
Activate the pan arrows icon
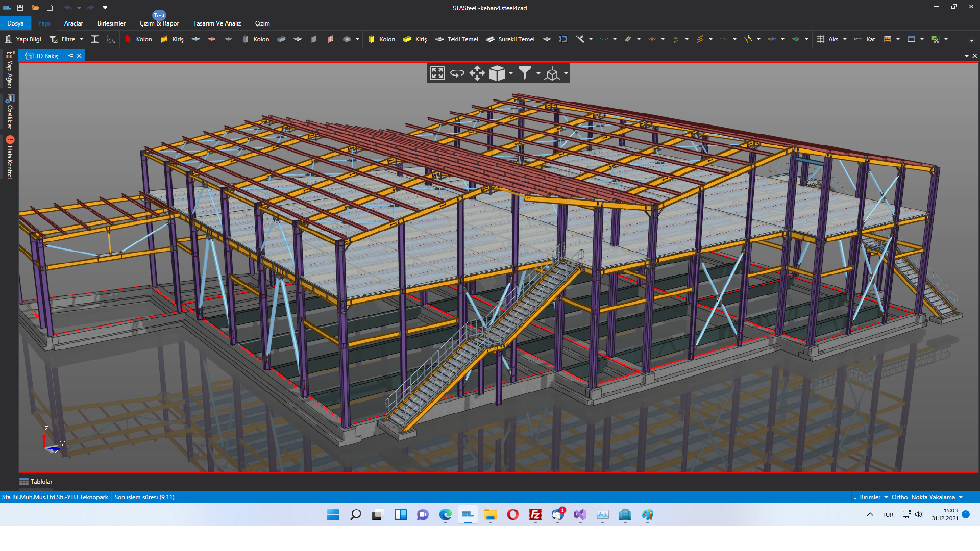pos(477,73)
